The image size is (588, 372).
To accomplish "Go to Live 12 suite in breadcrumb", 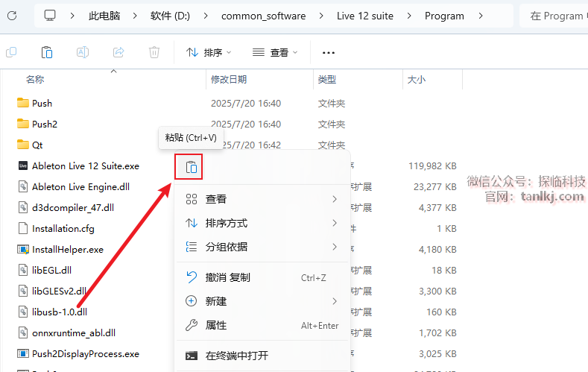I will [x=365, y=16].
